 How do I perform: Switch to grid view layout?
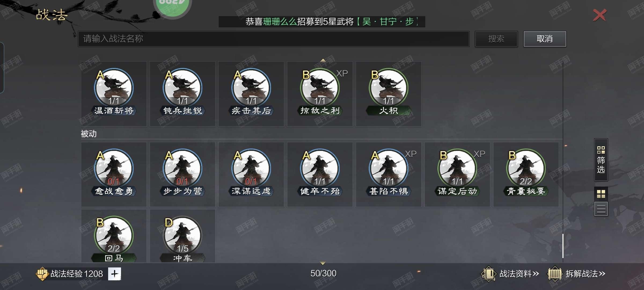[x=601, y=194]
